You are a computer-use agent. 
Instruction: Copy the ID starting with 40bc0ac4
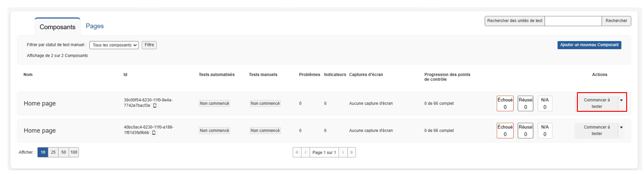(x=153, y=133)
